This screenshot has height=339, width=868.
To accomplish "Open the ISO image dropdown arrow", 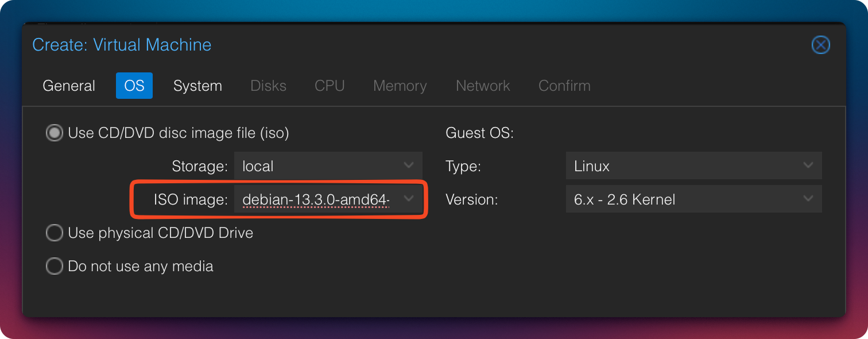I will 409,199.
